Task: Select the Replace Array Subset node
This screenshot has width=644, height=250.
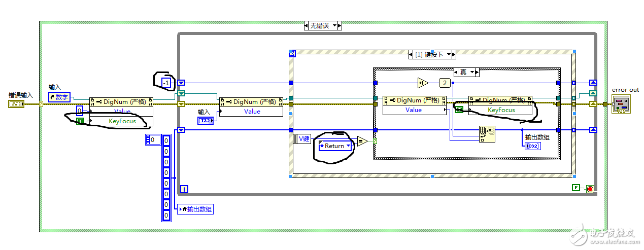Action: coord(487,134)
